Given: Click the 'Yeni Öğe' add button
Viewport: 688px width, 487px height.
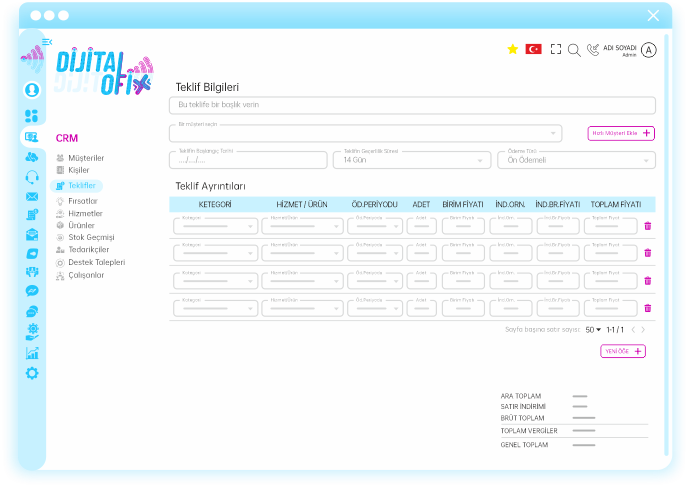Looking at the screenshot, I should [x=623, y=351].
